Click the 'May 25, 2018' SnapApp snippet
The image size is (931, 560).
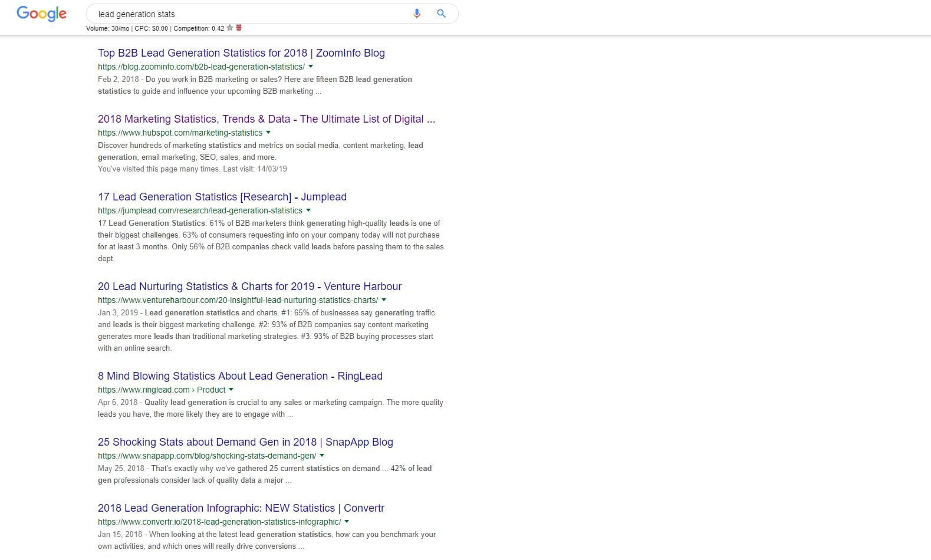pyautogui.click(x=265, y=474)
